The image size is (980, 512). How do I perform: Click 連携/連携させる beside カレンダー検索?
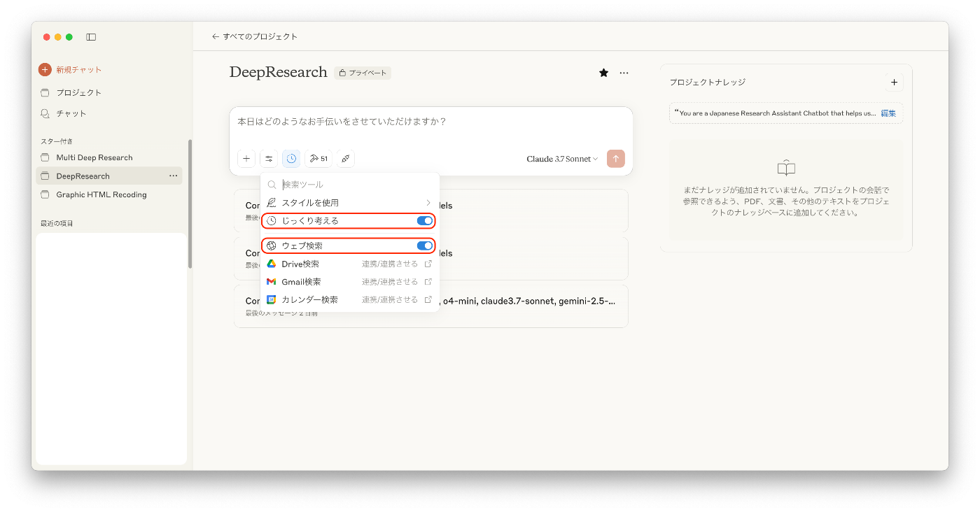click(390, 299)
